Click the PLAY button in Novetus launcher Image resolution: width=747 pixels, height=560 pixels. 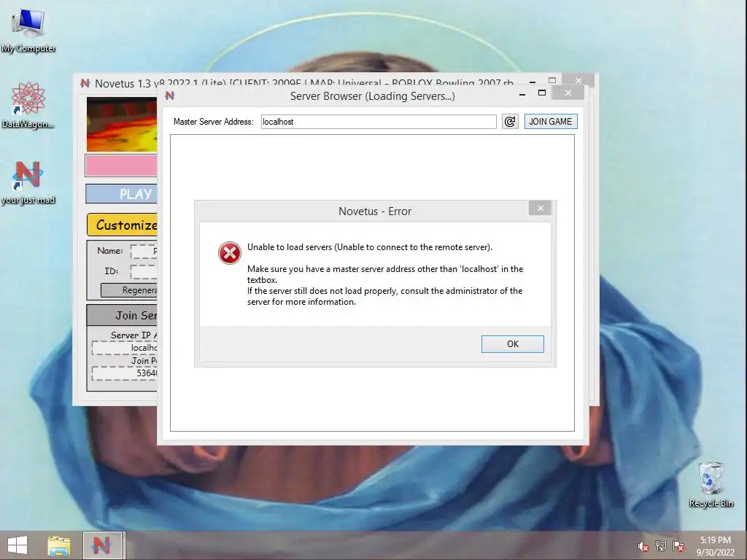point(122,194)
